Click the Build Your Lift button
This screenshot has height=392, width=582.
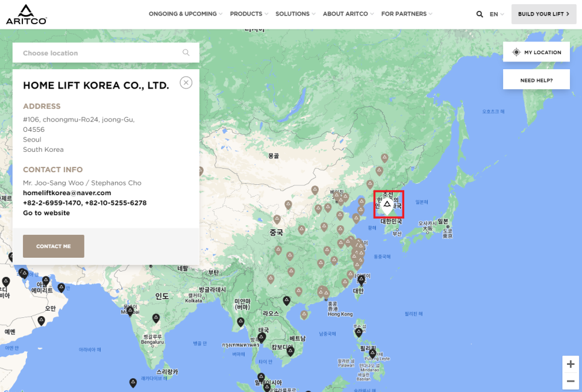pos(544,14)
